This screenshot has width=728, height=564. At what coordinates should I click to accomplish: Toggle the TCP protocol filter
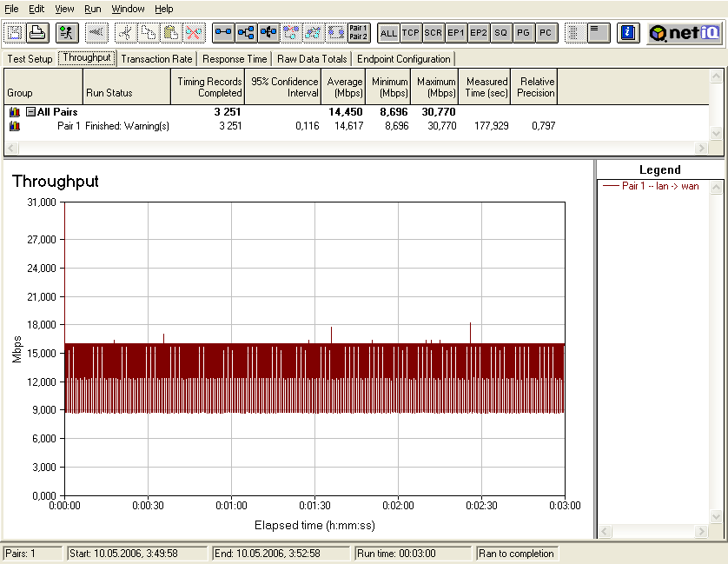[411, 33]
